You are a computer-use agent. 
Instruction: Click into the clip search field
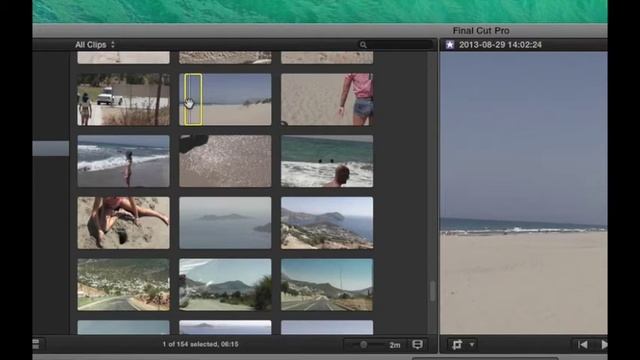click(394, 45)
